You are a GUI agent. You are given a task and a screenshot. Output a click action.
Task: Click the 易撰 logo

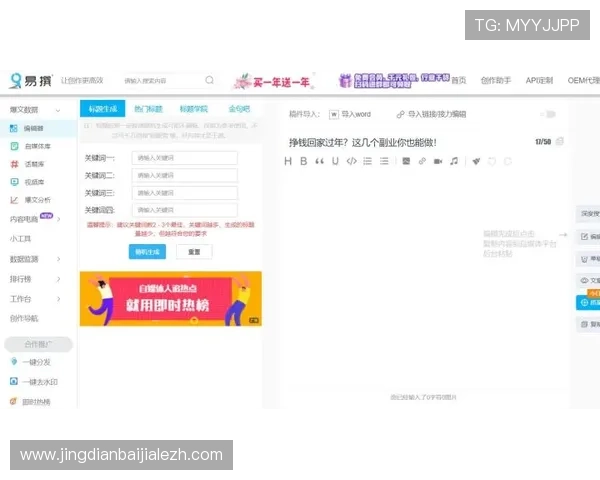coord(31,81)
